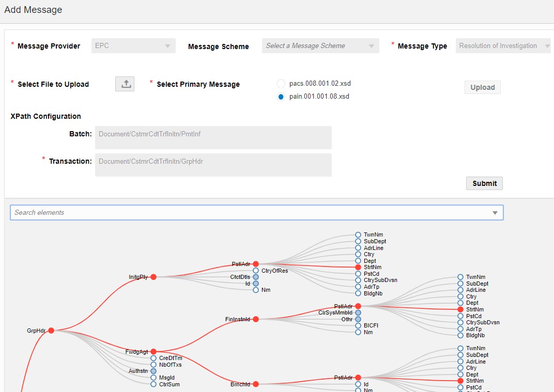Focus the Transaction XPath input field
Image resolution: width=554 pixels, height=392 pixels.
click(x=213, y=165)
